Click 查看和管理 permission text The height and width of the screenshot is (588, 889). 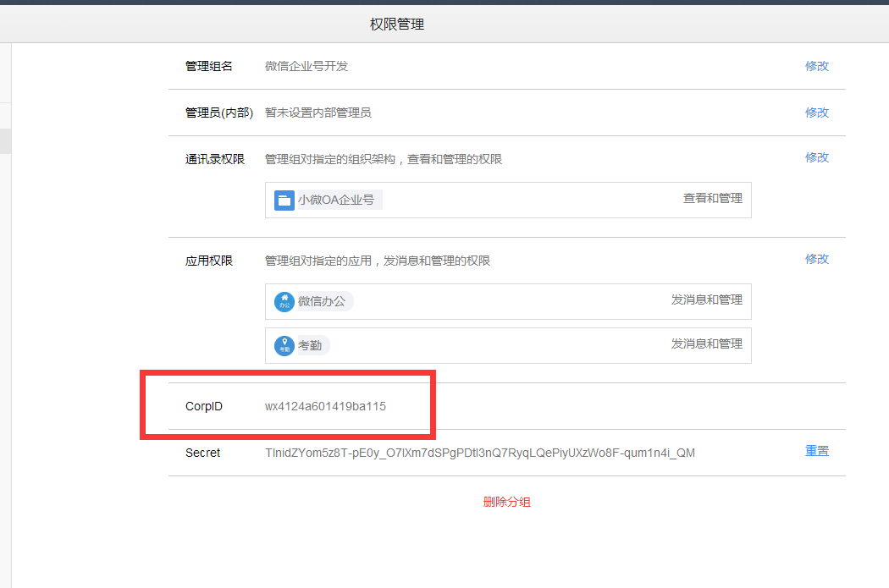[x=713, y=198]
